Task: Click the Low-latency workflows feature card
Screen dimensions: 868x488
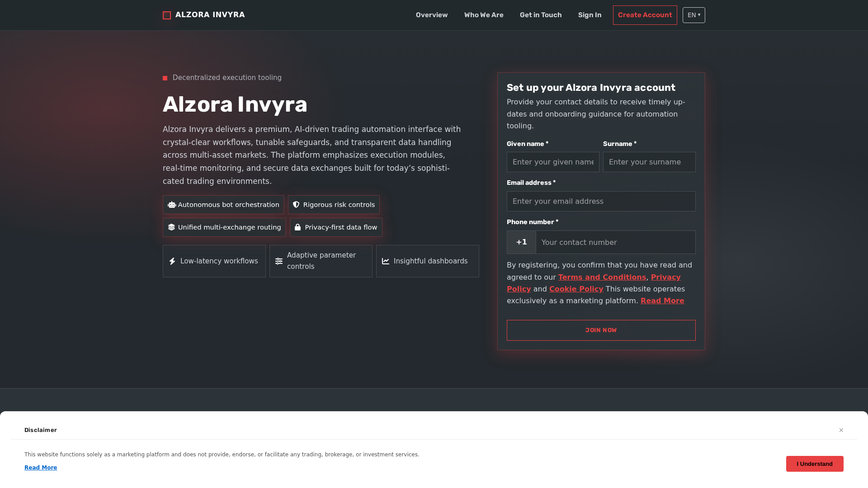Action: [214, 261]
